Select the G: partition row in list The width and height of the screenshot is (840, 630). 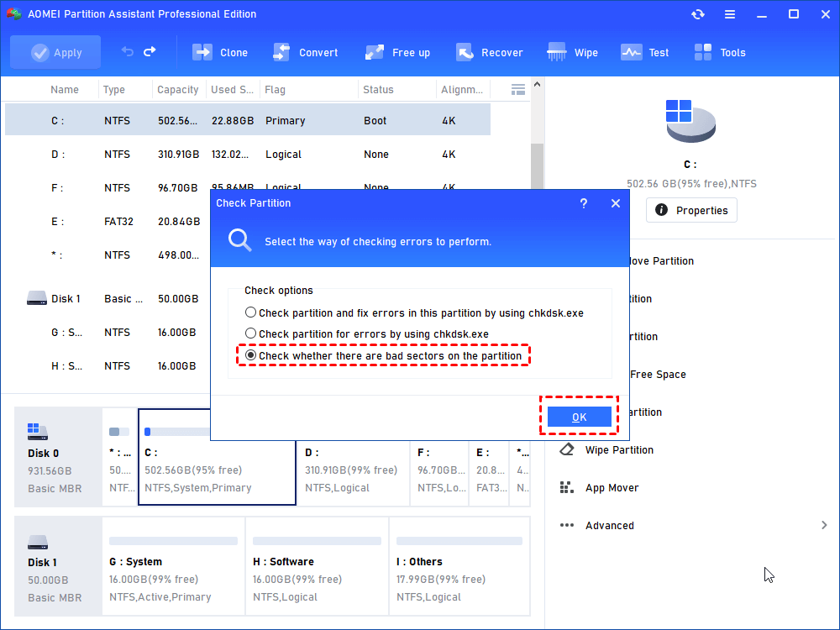pos(108,332)
